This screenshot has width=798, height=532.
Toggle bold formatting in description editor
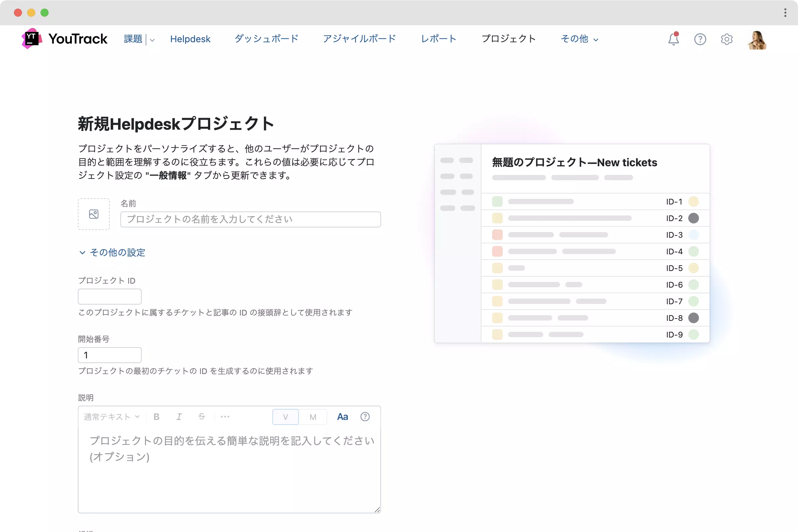pyautogui.click(x=156, y=417)
